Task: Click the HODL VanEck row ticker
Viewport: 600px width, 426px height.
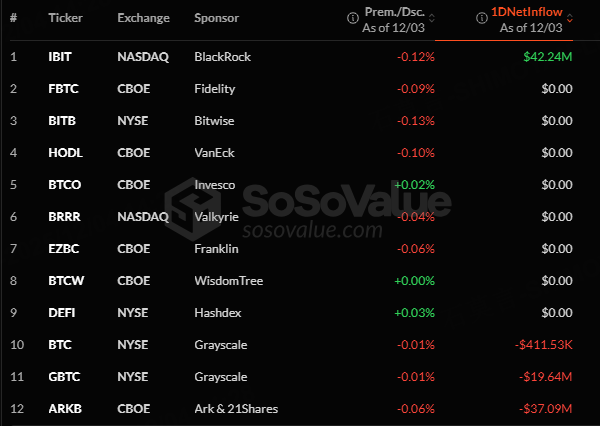Action: (64, 153)
